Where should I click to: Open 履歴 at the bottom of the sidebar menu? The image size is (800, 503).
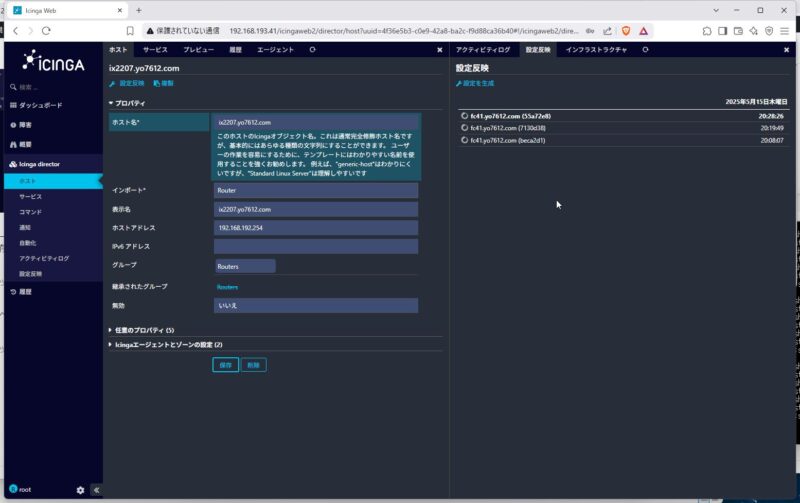(x=25, y=292)
